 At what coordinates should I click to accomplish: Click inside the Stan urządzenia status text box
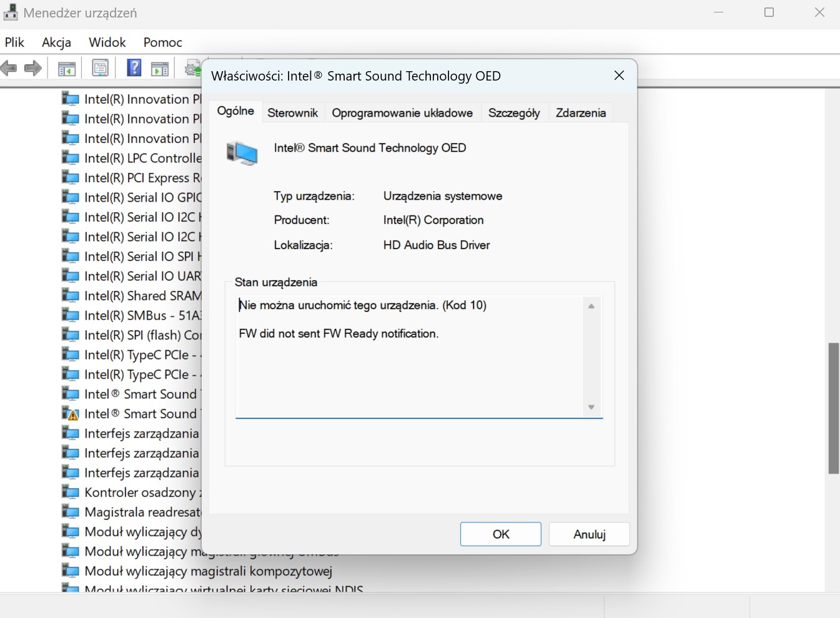pyautogui.click(x=419, y=356)
